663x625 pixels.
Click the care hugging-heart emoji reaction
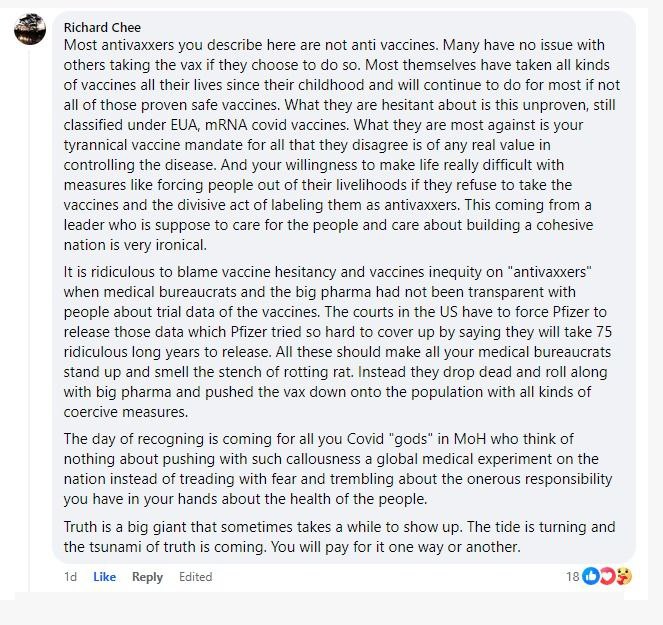coord(624,576)
